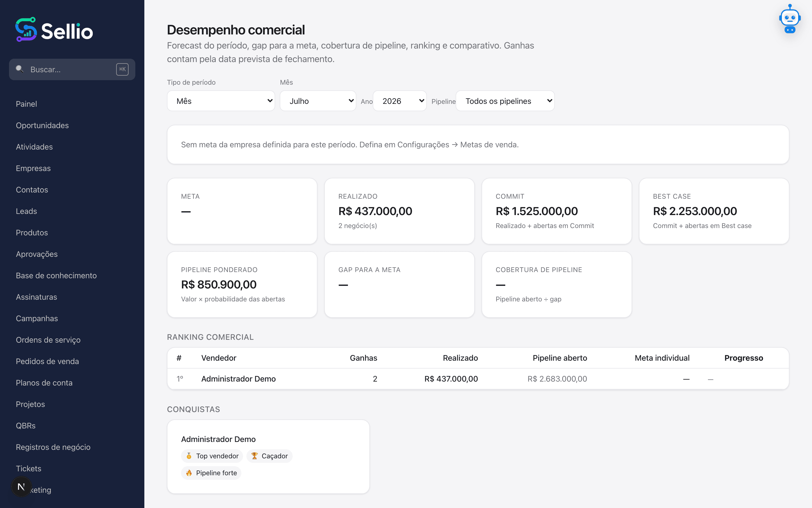Click the Caçador badge

pyautogui.click(x=270, y=456)
